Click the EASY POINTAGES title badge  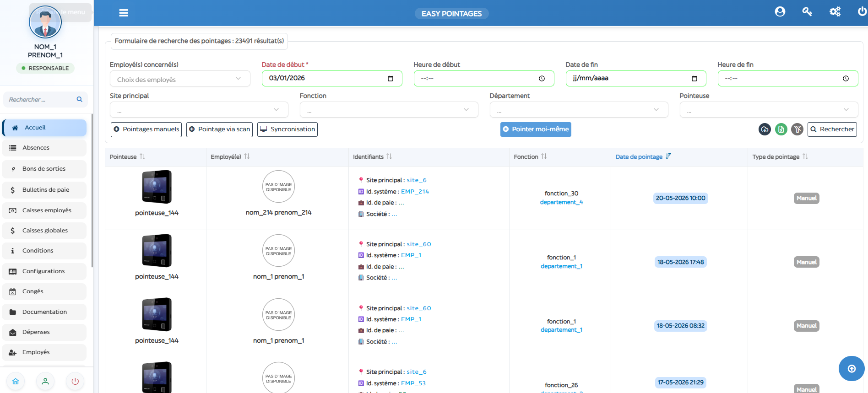tap(451, 14)
